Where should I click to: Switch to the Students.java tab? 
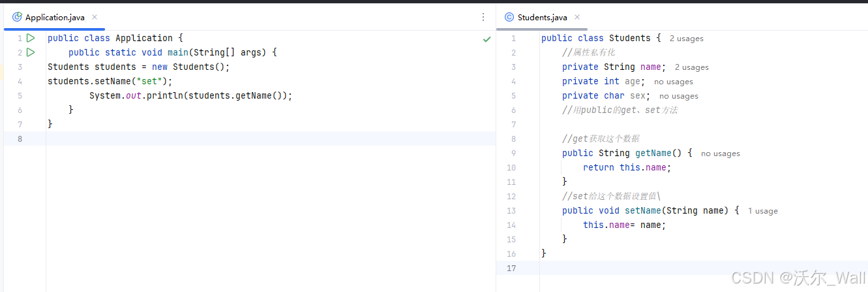(x=543, y=17)
